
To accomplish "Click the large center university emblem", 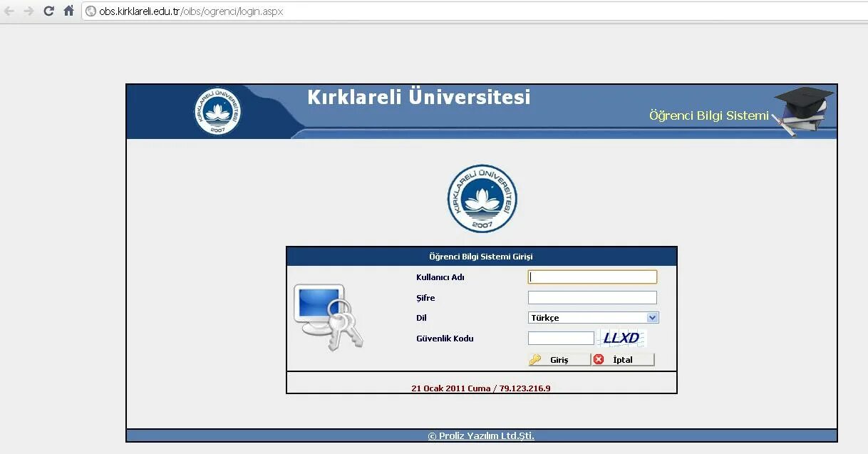I will click(482, 199).
